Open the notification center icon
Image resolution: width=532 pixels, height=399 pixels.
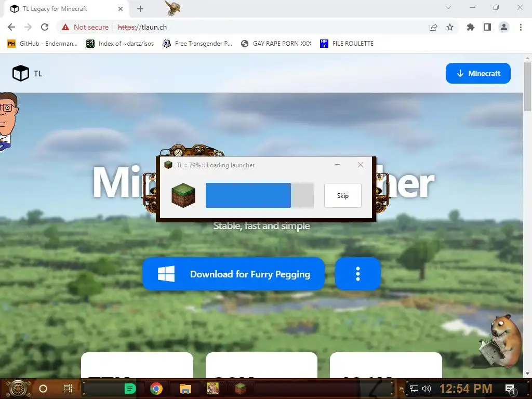tap(510, 389)
